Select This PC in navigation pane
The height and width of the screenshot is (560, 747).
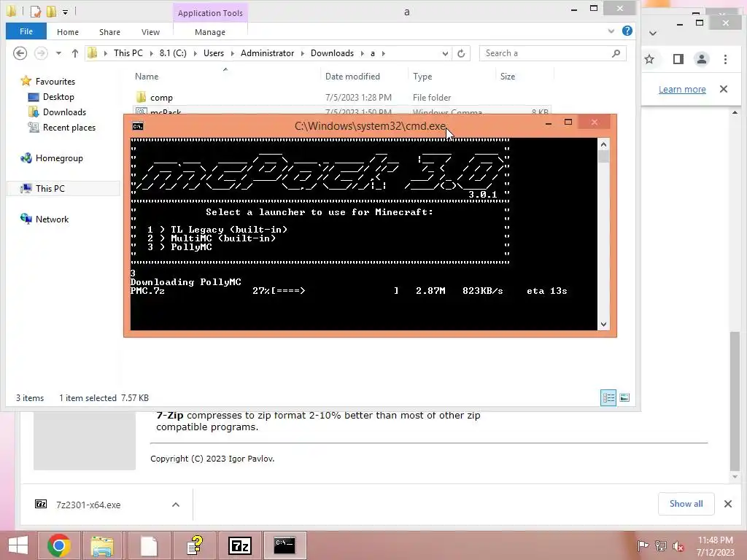pyautogui.click(x=50, y=189)
